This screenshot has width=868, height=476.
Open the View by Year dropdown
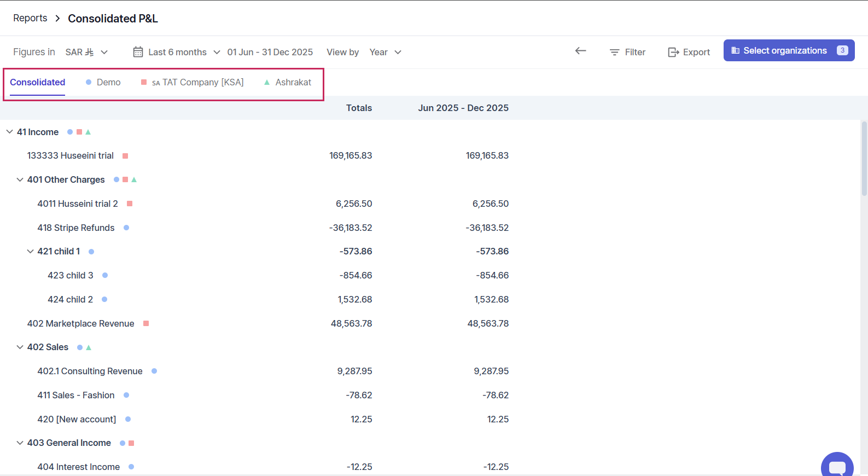(x=385, y=52)
